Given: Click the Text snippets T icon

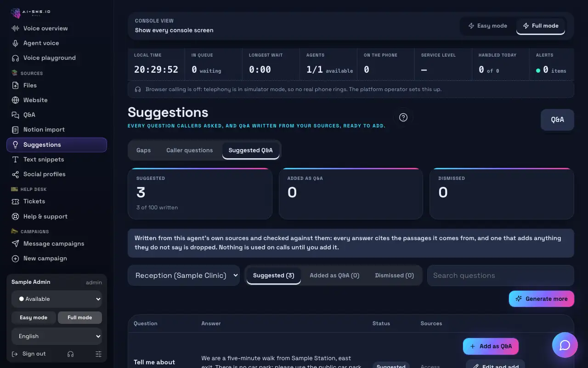Looking at the screenshot, I should pyautogui.click(x=15, y=160).
